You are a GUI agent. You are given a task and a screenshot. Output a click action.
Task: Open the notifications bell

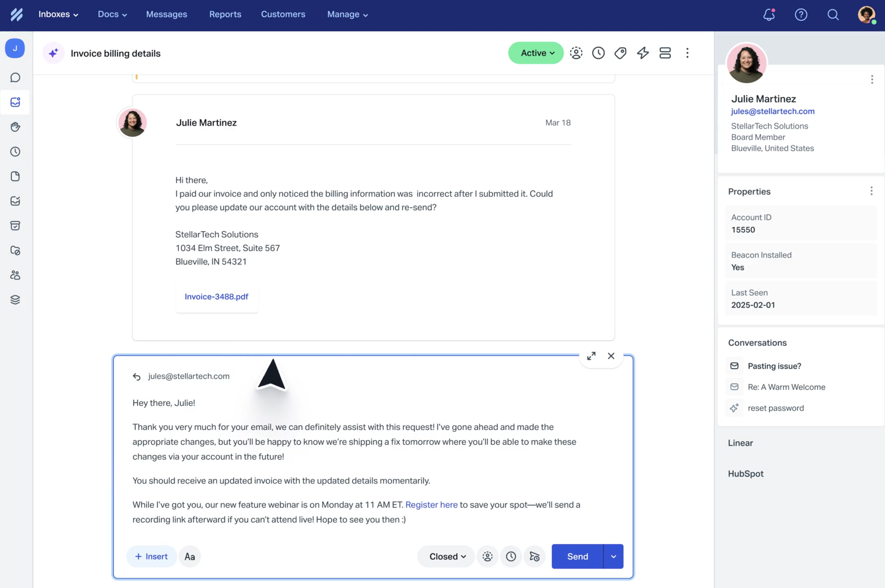[x=769, y=15]
